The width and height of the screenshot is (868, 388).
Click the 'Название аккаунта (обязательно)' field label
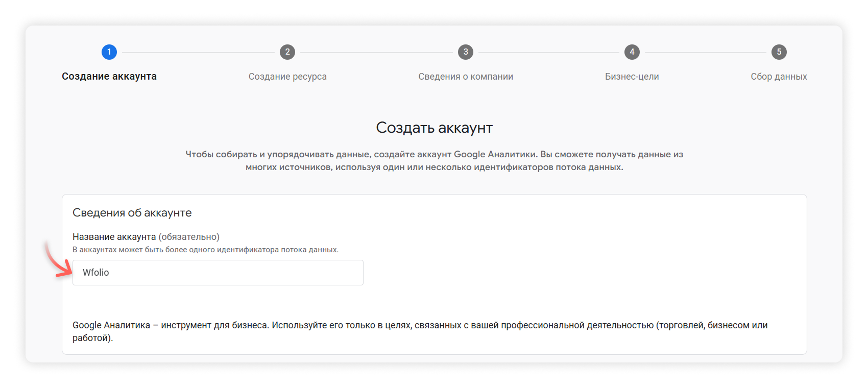coord(146,237)
